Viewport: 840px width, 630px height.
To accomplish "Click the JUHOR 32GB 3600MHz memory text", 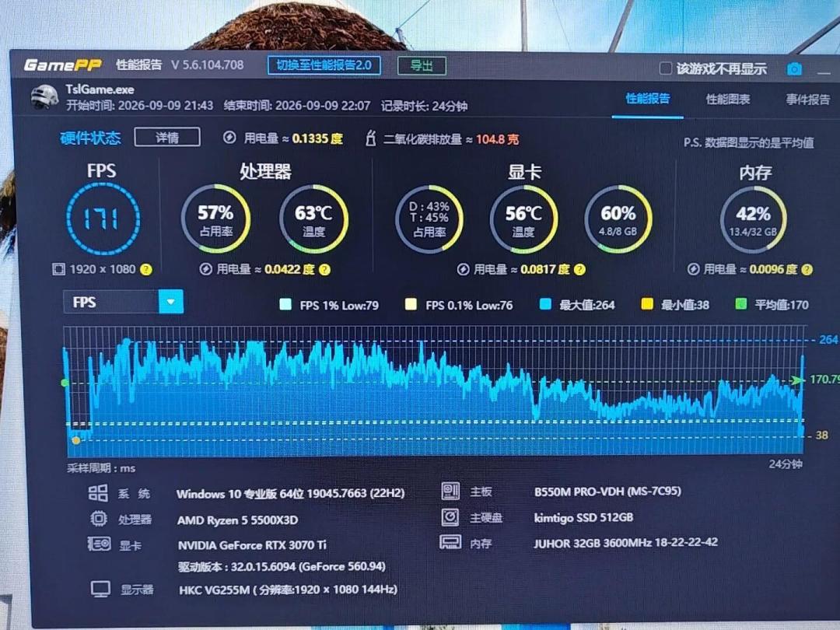I will point(625,543).
